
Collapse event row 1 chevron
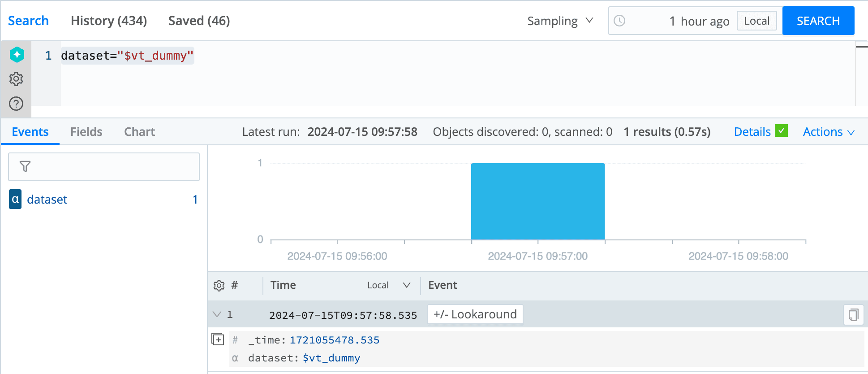tap(217, 314)
